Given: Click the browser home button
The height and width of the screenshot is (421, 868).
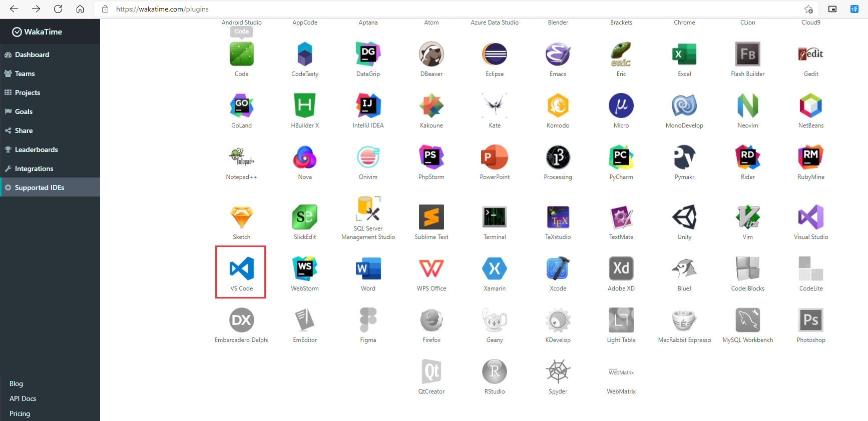Looking at the screenshot, I should pos(80,9).
